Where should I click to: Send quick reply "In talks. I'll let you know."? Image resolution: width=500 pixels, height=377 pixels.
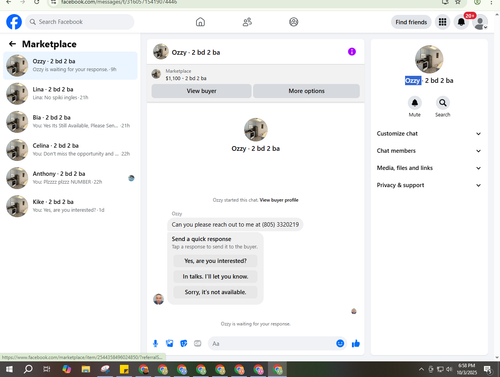click(215, 276)
